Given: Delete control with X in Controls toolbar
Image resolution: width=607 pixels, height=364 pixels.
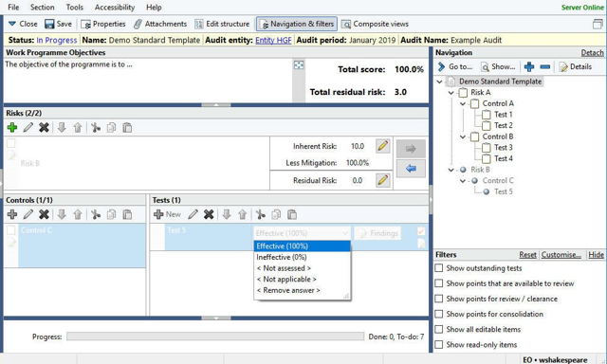Looking at the screenshot, I should 44,214.
